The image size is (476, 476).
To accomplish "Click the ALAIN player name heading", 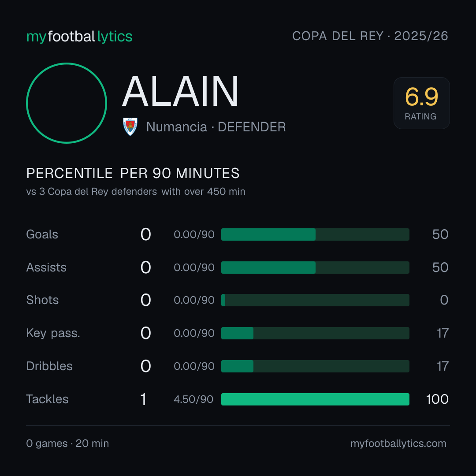I will (180, 91).
